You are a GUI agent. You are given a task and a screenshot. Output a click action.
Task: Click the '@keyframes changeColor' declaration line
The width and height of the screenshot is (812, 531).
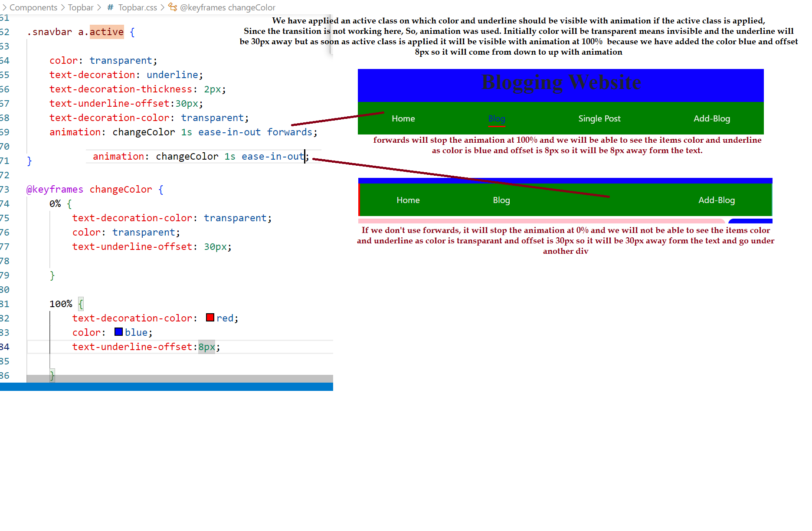tap(95, 189)
